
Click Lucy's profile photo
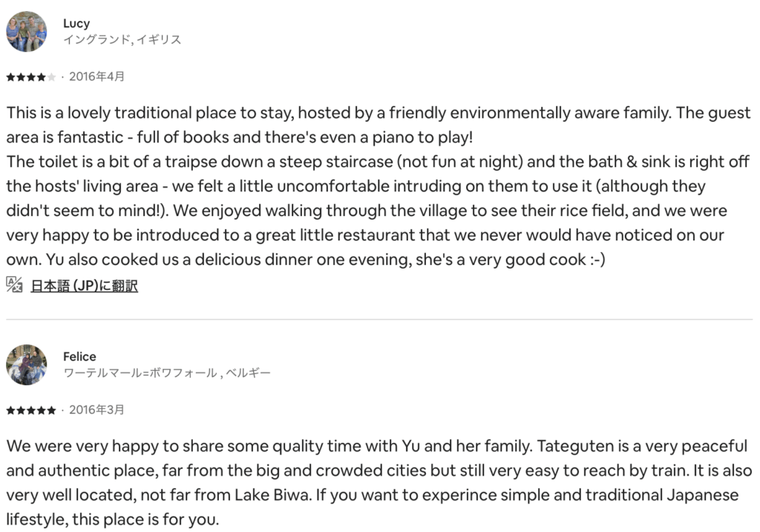(27, 31)
